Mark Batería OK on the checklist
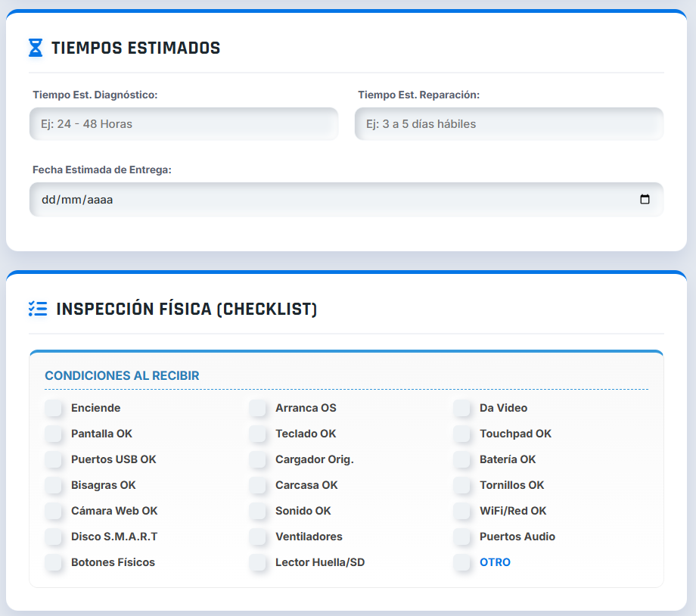Viewport: 696px width, 616px height. tap(462, 459)
